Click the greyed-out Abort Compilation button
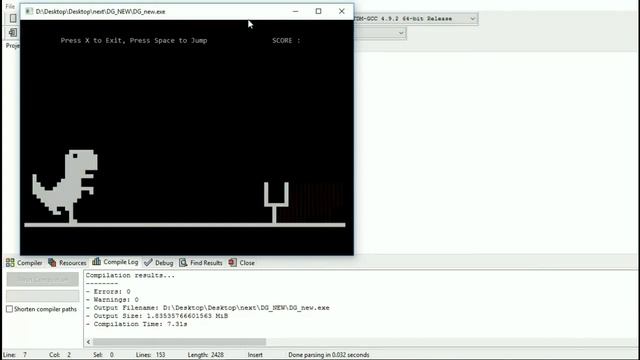Screen dimensions: 640x360 pos(43,280)
